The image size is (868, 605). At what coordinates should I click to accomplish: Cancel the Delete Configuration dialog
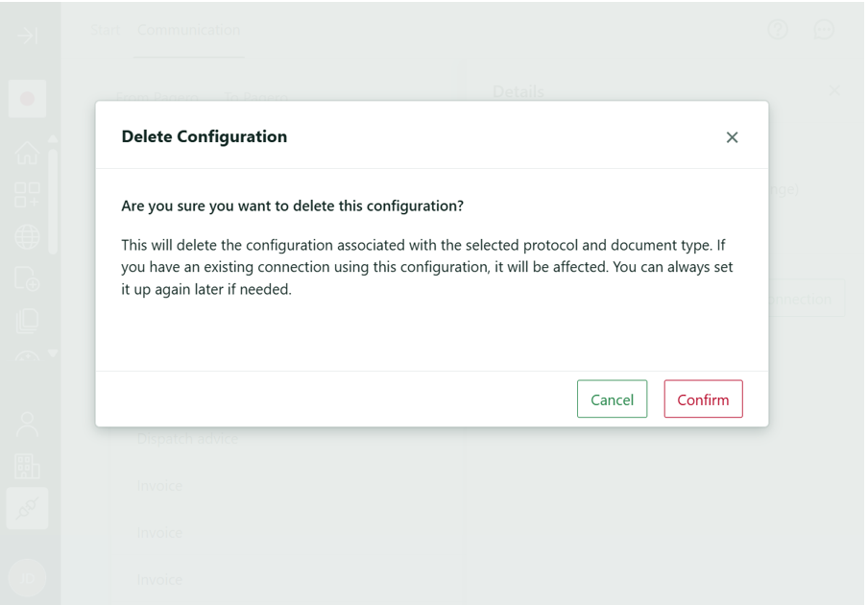612,399
